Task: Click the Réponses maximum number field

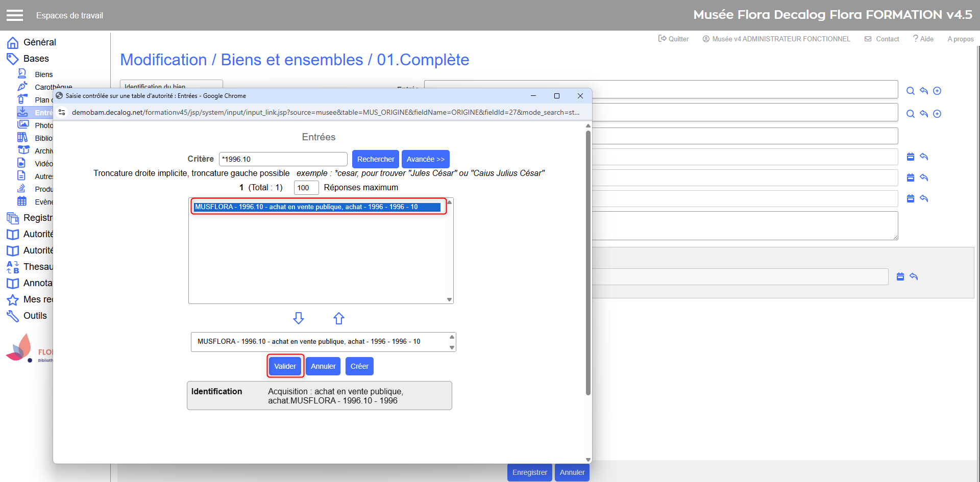Action: click(306, 188)
